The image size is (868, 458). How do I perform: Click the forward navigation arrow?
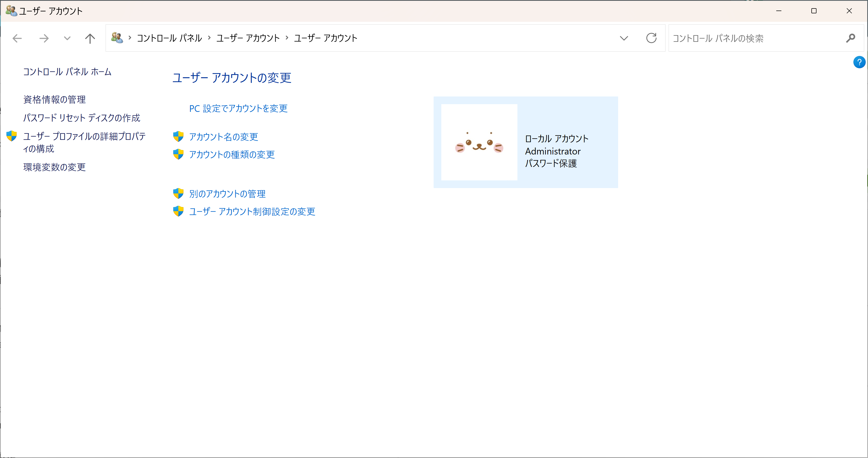point(44,38)
